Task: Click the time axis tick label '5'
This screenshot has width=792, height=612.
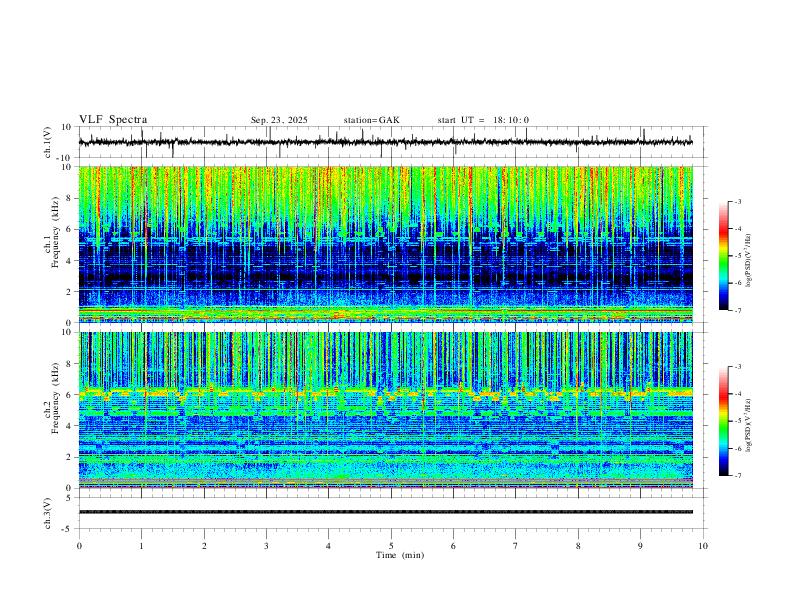Action: click(x=391, y=546)
